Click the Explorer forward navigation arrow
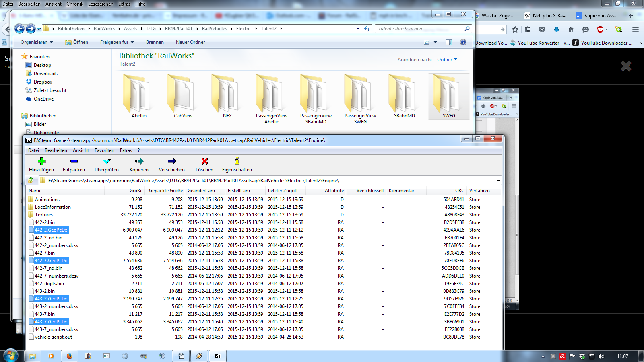Viewport: 644px width, 362px height. point(31,29)
